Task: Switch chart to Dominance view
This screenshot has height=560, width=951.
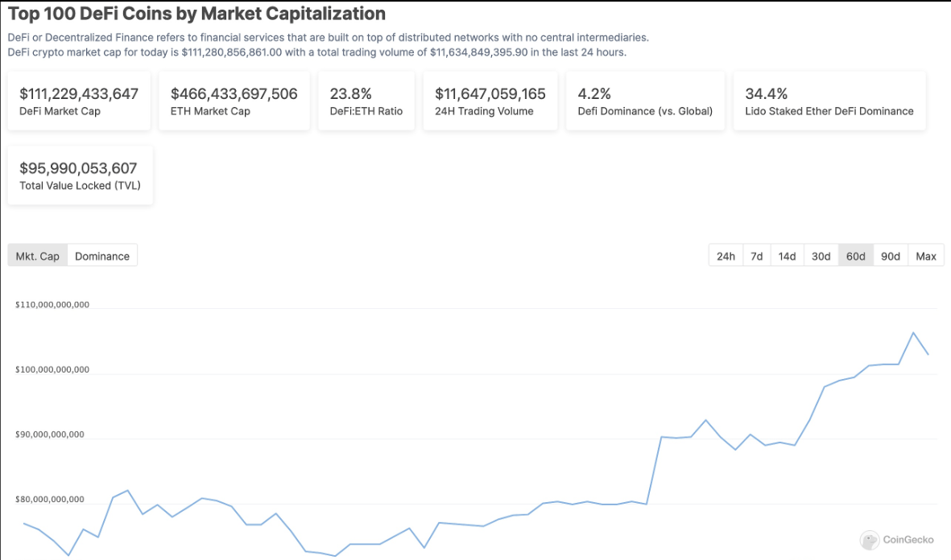Action: [102, 256]
